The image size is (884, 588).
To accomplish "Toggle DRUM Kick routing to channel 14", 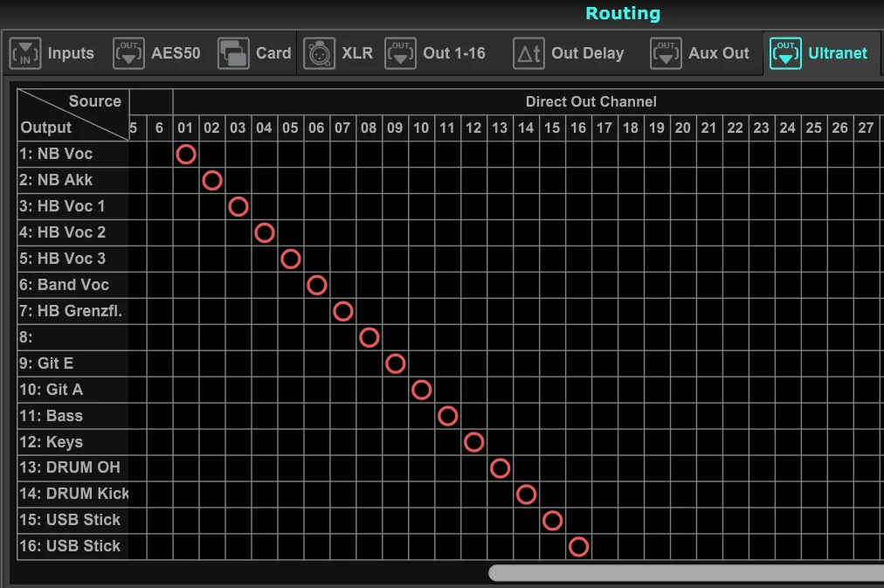I will [526, 495].
